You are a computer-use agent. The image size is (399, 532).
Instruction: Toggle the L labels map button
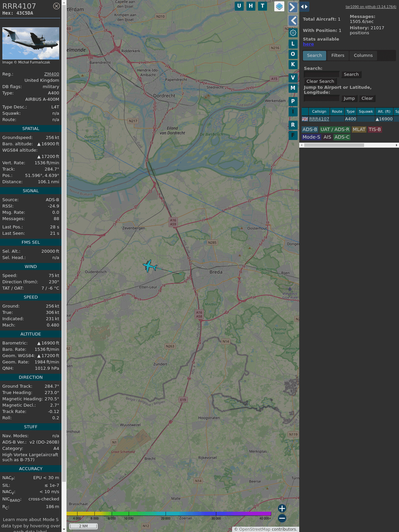[x=293, y=44]
